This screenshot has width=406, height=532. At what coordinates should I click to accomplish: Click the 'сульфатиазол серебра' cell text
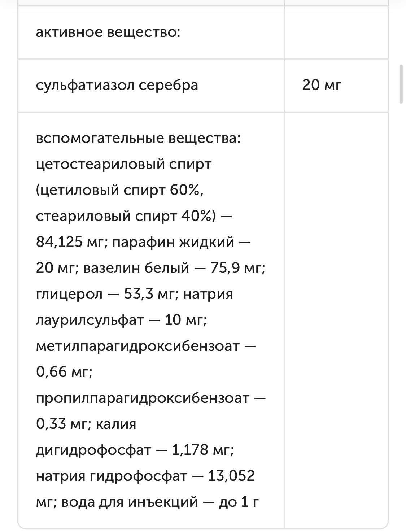pyautogui.click(x=117, y=86)
